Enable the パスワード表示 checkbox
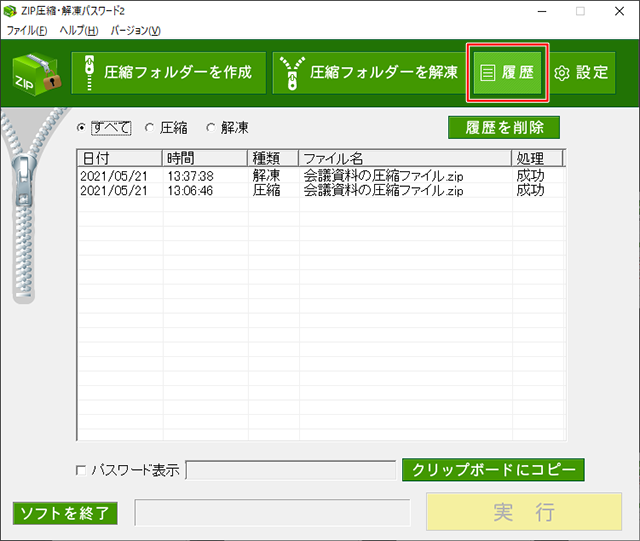This screenshot has width=640, height=541. tap(81, 470)
